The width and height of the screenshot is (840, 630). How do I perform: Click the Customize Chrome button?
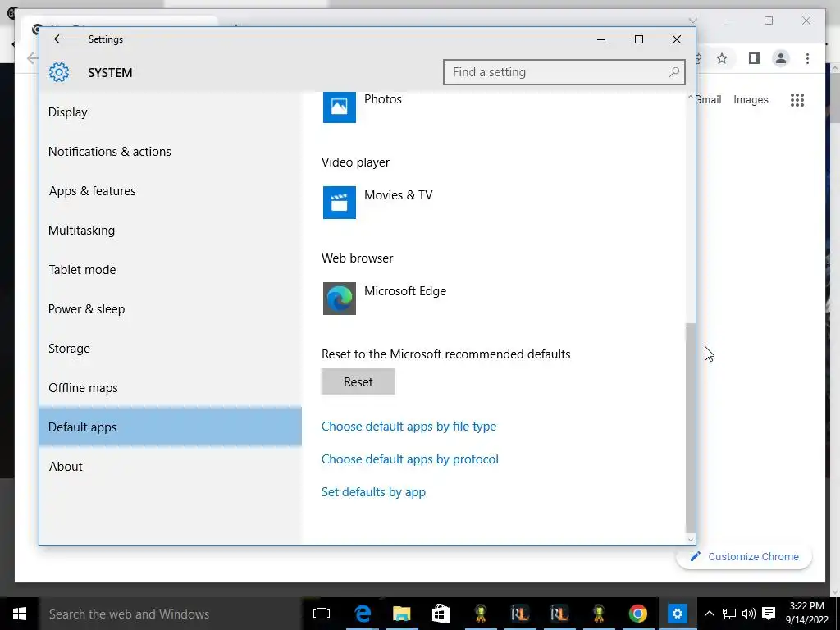click(744, 557)
